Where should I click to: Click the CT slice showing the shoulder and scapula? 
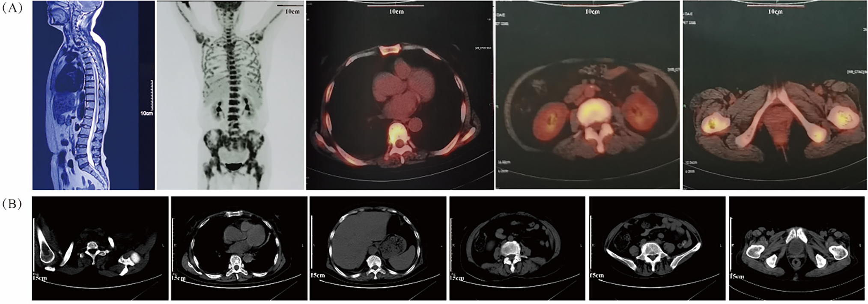tap(100, 248)
